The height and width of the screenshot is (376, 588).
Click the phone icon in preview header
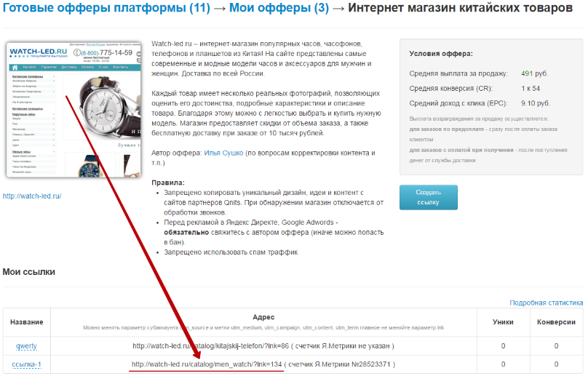coord(77,53)
